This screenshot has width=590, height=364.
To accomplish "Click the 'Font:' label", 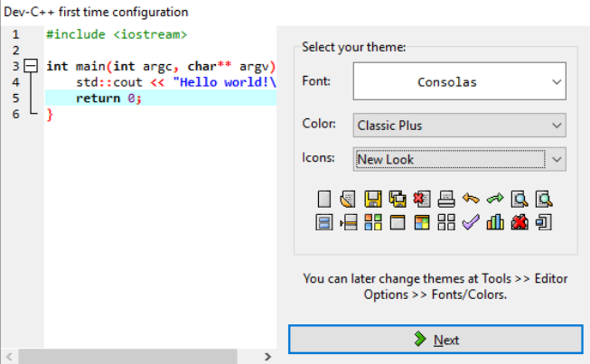I will (x=316, y=81).
